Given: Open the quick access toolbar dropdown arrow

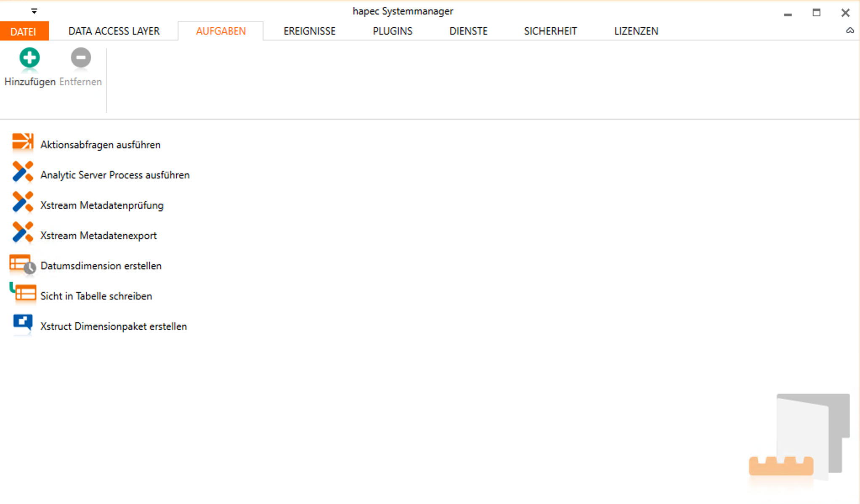Looking at the screenshot, I should coord(34,11).
